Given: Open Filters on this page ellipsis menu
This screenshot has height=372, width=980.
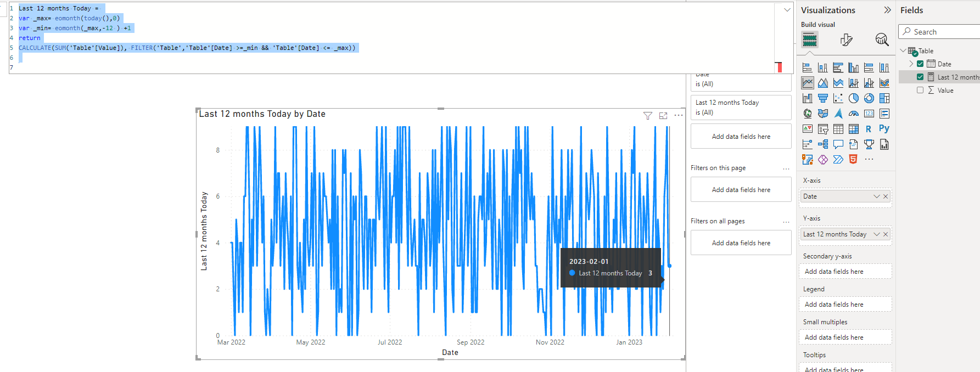Looking at the screenshot, I should point(786,168).
